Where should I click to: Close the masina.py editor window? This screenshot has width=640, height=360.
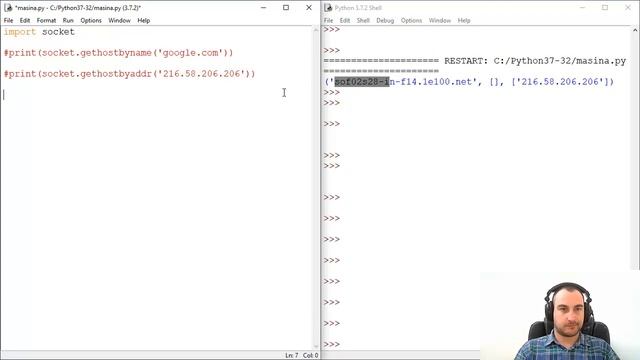pyautogui.click(x=309, y=8)
